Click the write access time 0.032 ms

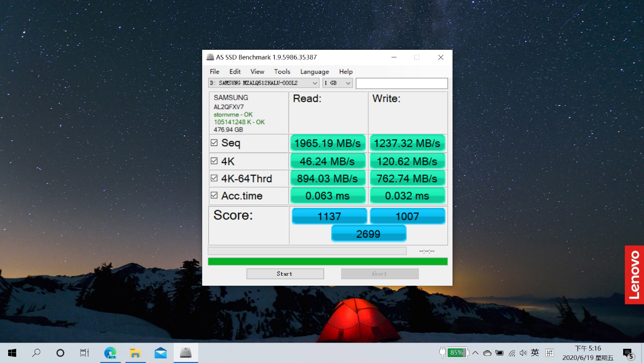tap(407, 196)
